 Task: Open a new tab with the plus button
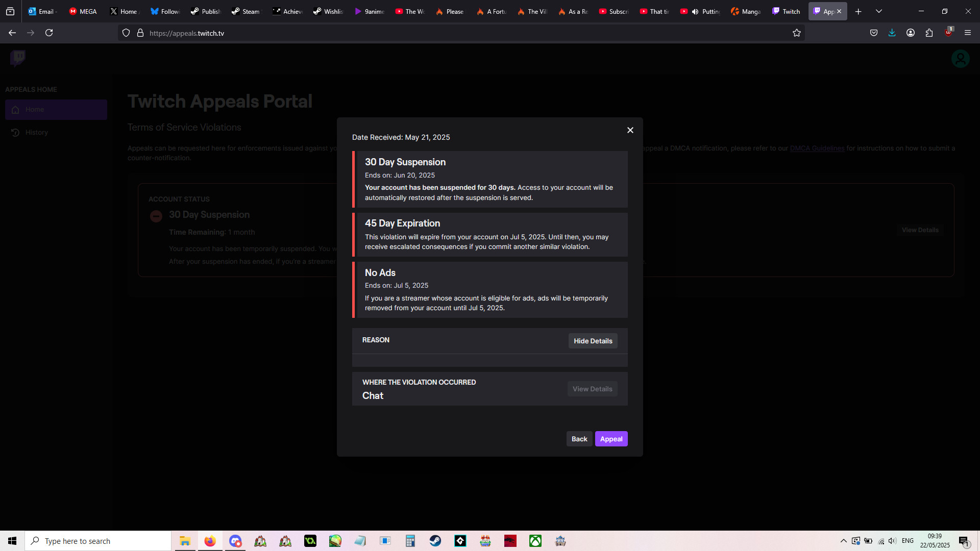point(859,11)
